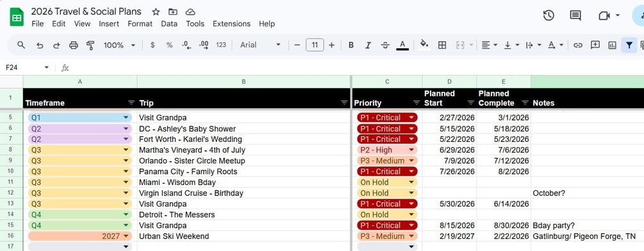Open P2 - High priority chip

coord(387,150)
